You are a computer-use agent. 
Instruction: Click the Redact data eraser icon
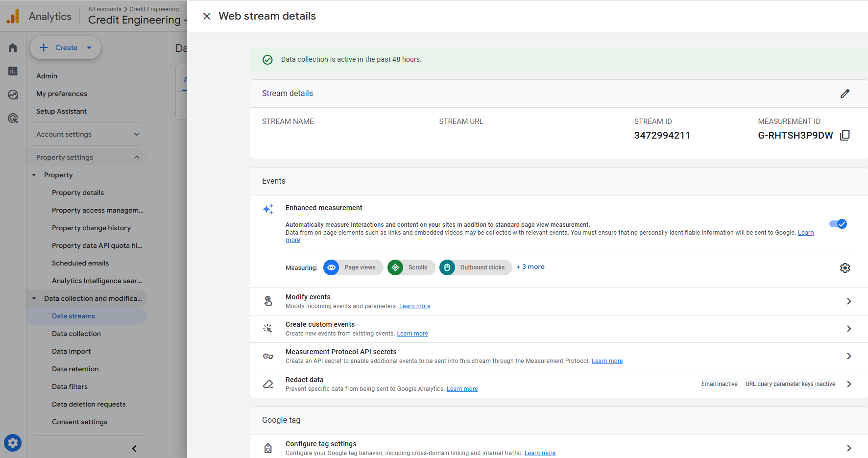tap(268, 384)
